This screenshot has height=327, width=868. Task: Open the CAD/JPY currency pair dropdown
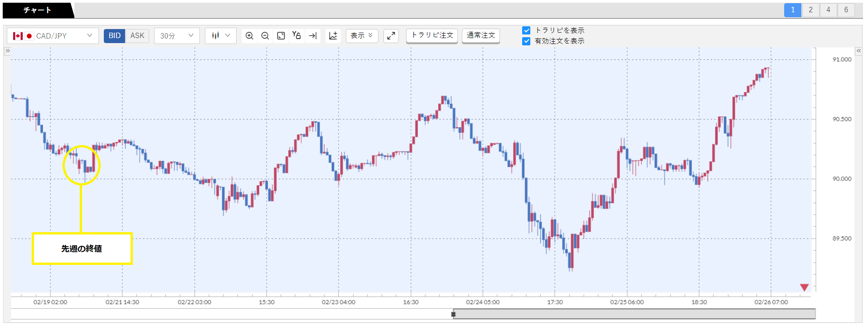[53, 36]
